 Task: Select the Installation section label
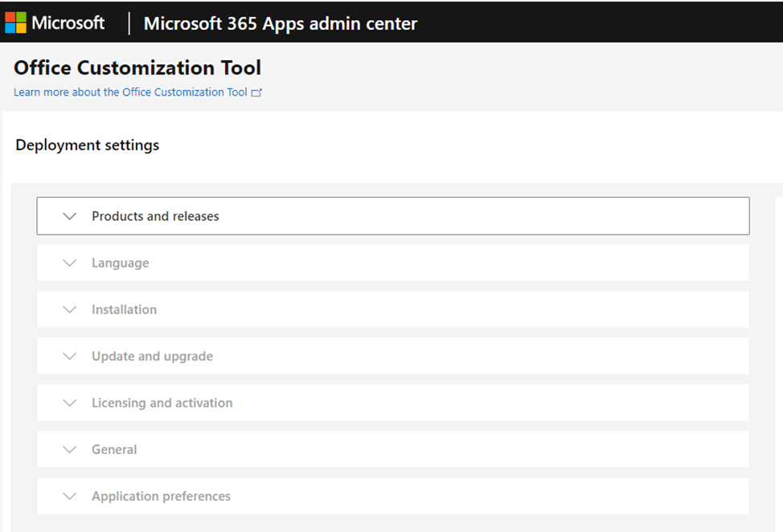125,309
